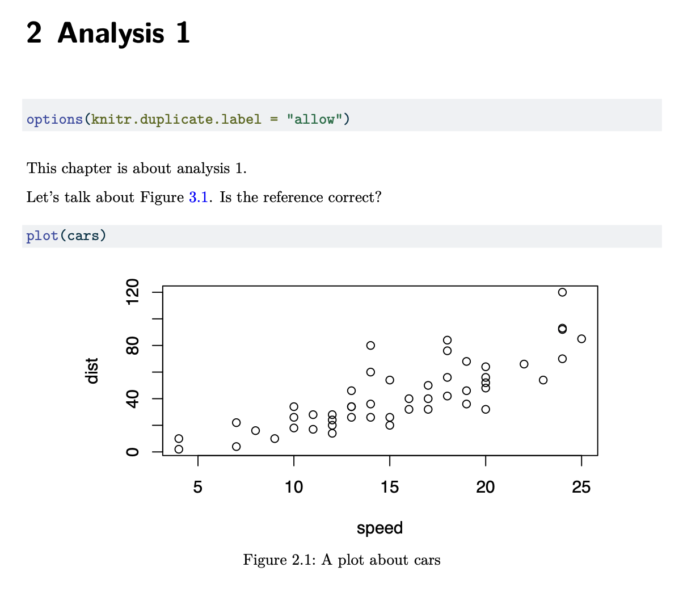Click the y-axis tick label 0
This screenshot has width=700, height=605.
(133, 452)
